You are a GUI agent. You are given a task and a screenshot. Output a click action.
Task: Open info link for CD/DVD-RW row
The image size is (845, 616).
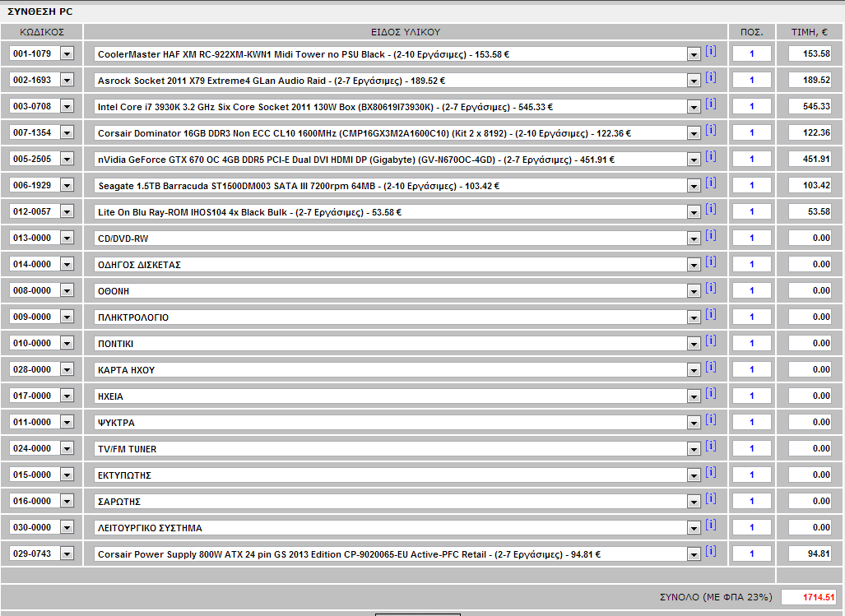click(711, 235)
